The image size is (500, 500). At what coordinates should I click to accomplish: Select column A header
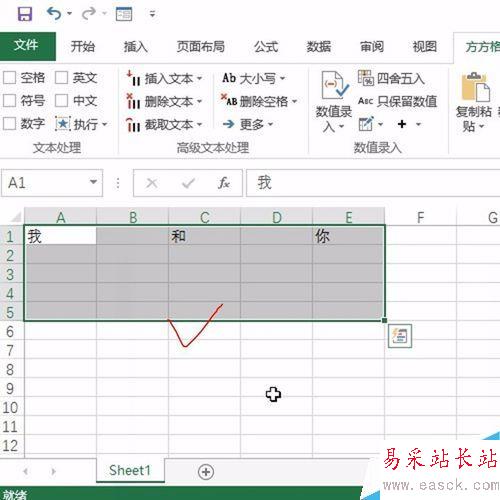[x=60, y=217]
